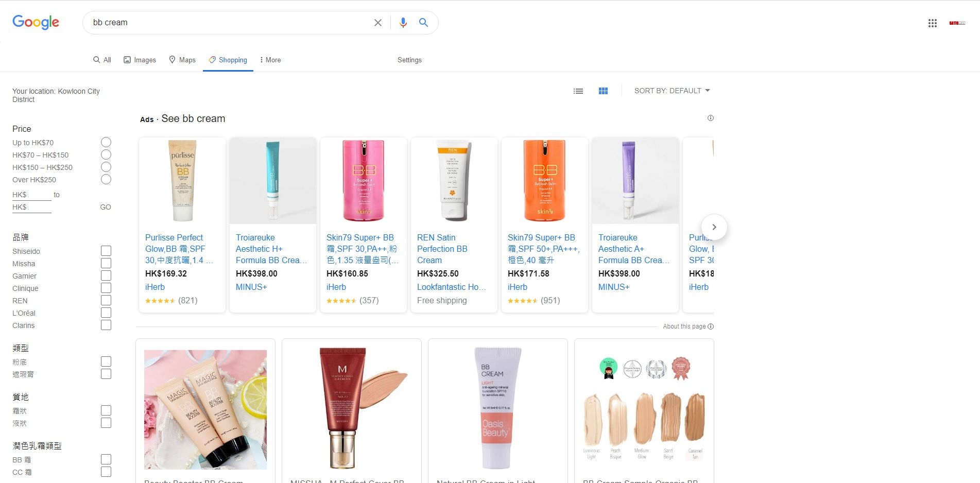
Task: Select price range HK$70 – HK$150
Action: point(106,154)
